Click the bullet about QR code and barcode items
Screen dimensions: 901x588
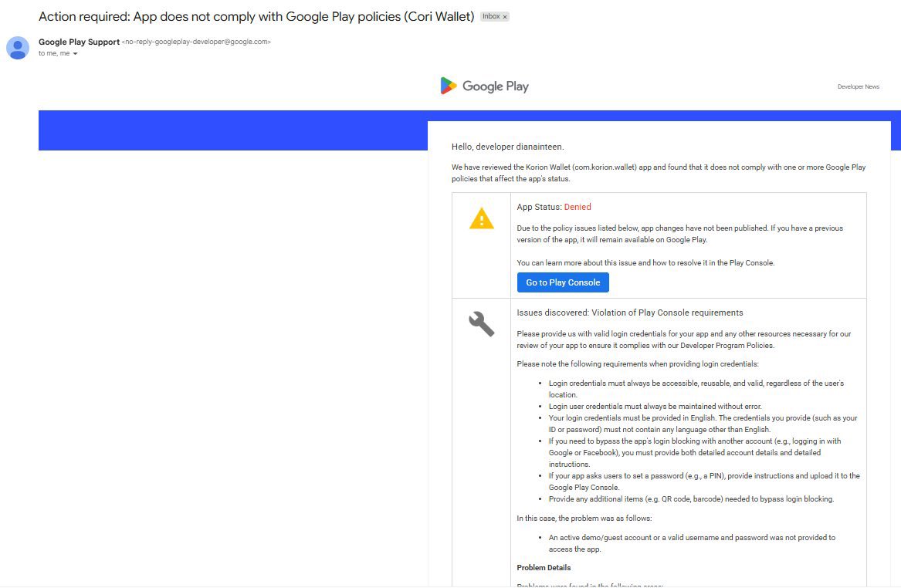coord(691,498)
